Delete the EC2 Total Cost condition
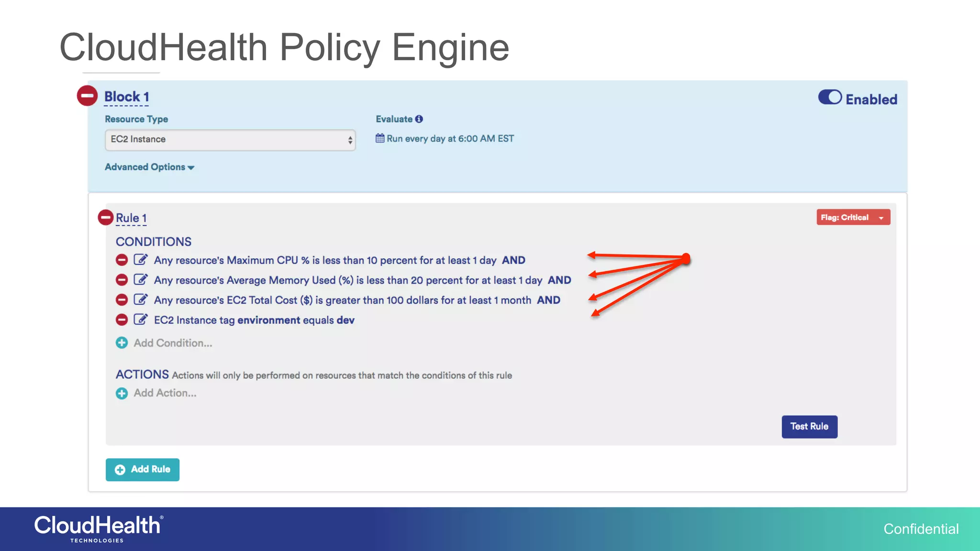 tap(122, 300)
